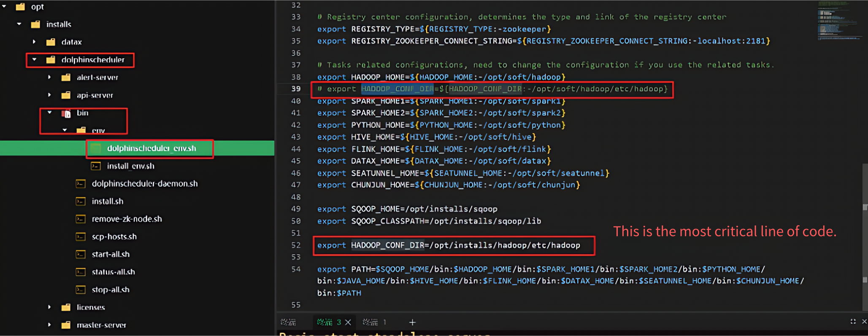Click SQOOP_CLASSPATH on line 50
Image resolution: width=868 pixels, height=336 pixels.
(387, 221)
